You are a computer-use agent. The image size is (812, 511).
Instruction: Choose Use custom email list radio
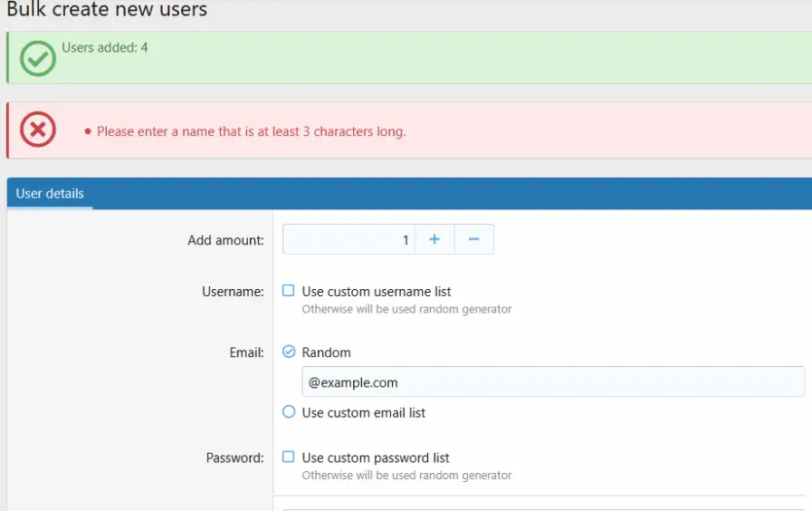point(289,411)
